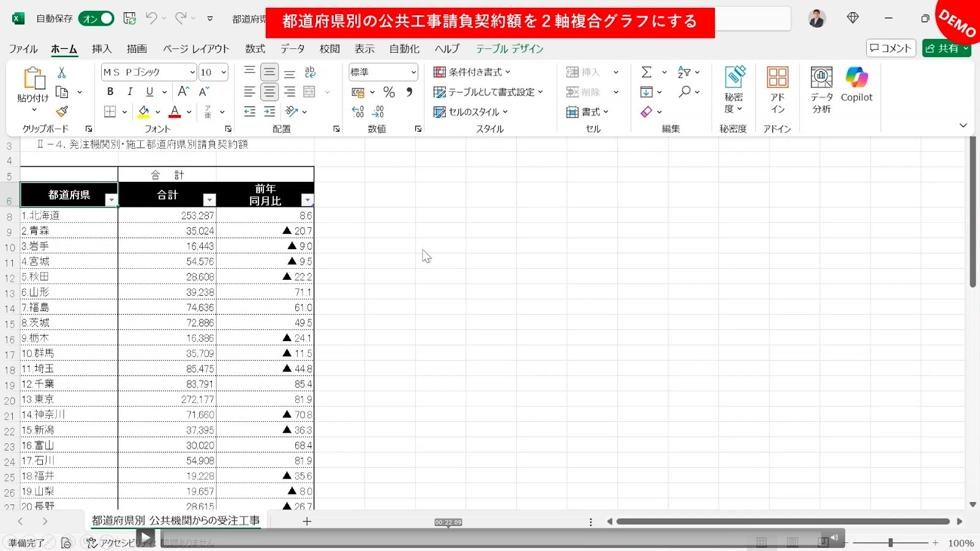Expand the MS Pゴシック font name dropdown
The height and width of the screenshot is (551, 980).
pos(192,72)
